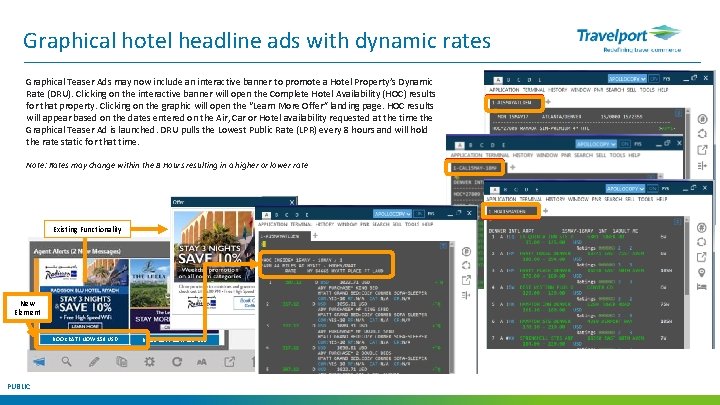
Task: Open The Leela hotel ad graphic
Action: coord(150,295)
